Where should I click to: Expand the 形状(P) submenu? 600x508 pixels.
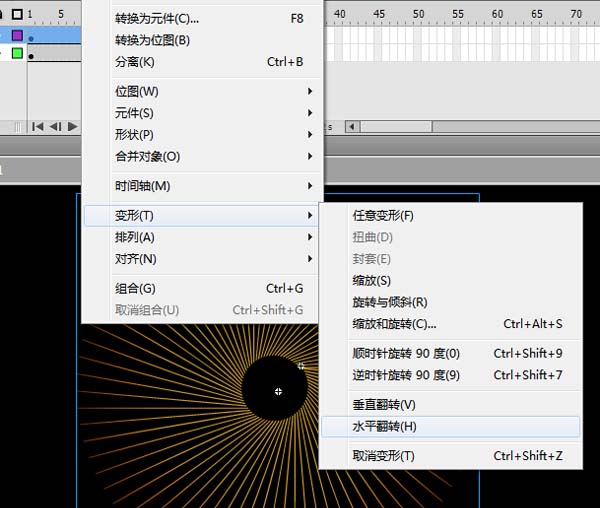tap(202, 135)
